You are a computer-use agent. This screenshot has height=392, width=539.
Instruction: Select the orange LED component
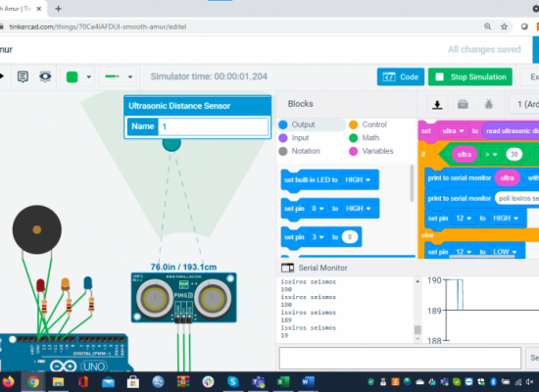[x=66, y=285]
